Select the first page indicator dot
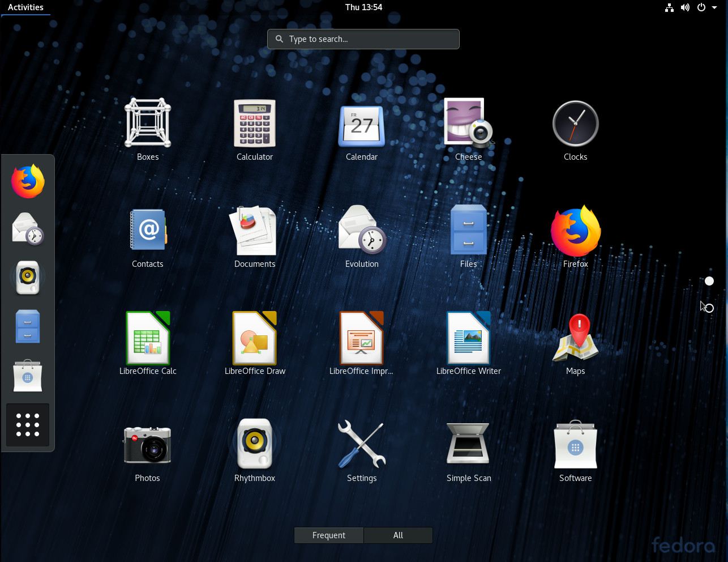Viewport: 728px width, 562px height. [709, 281]
